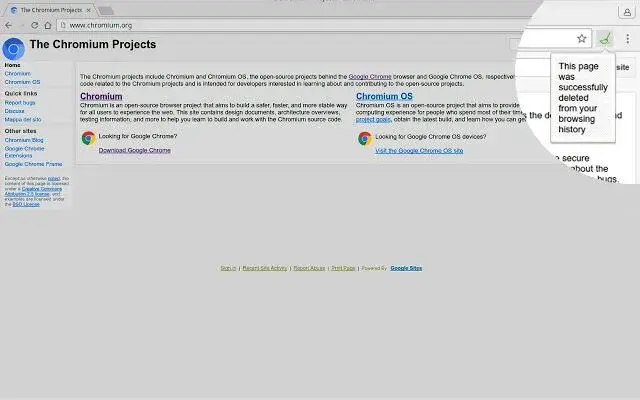The height and width of the screenshot is (400, 640).
Task: Click Sign in footer link
Action: (228, 268)
